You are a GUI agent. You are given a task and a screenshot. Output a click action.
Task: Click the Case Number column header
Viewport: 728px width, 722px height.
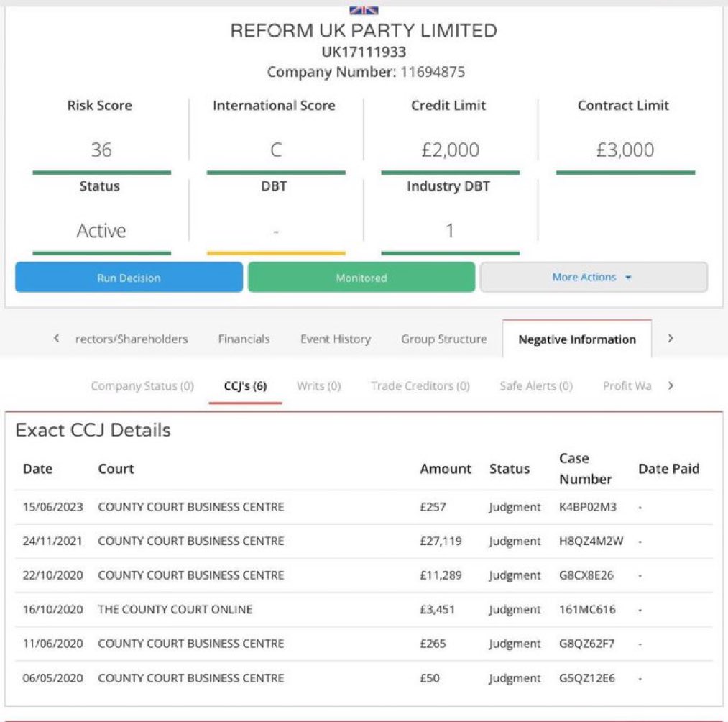[585, 469]
